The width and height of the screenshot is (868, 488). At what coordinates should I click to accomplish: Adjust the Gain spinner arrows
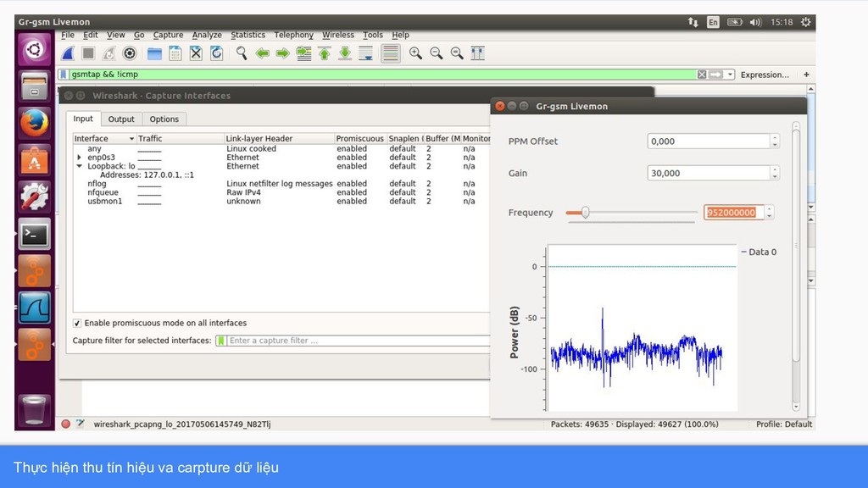click(775, 173)
